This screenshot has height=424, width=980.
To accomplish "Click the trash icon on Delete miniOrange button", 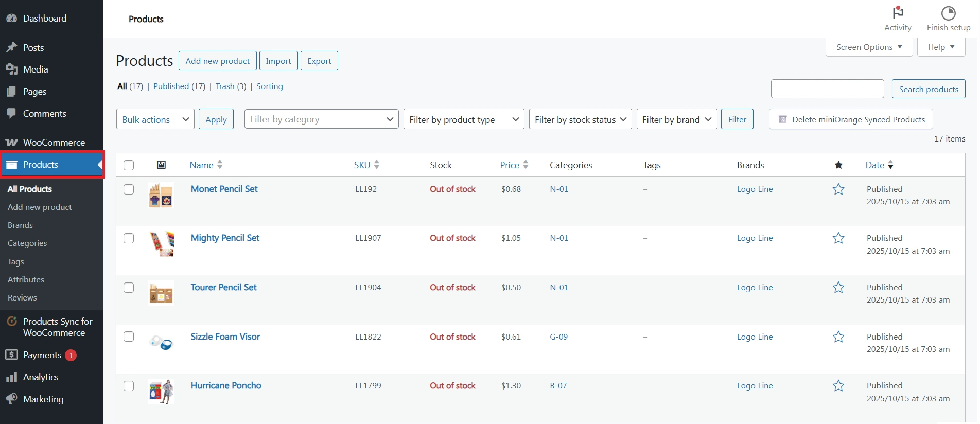I will pos(782,119).
